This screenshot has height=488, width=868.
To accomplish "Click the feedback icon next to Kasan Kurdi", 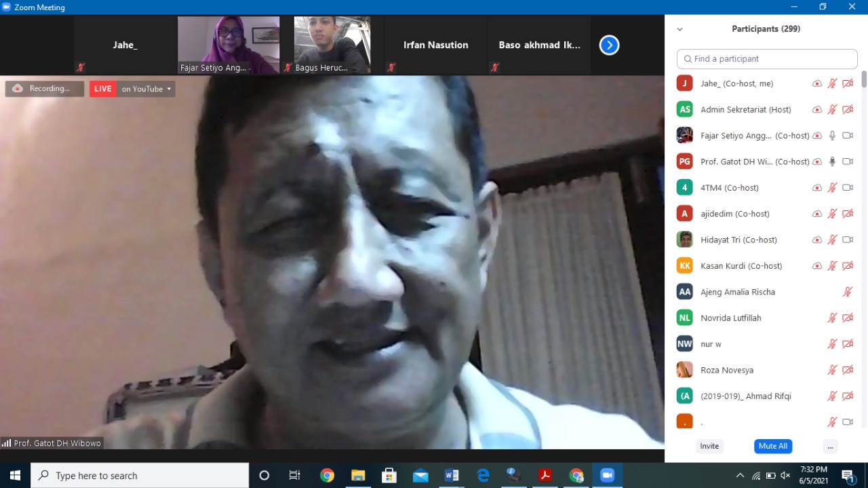I will pyautogui.click(x=817, y=265).
